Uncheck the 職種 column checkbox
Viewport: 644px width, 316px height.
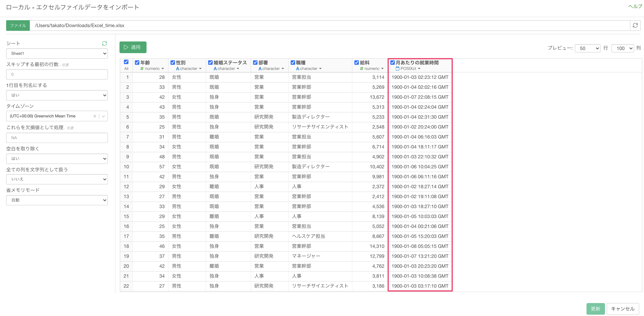click(293, 62)
